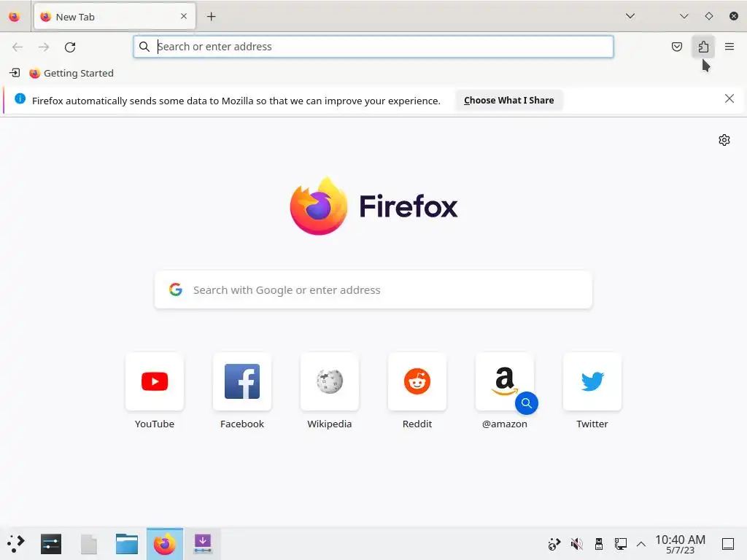Open the Save to Pocket icon
Image resolution: width=747 pixels, height=560 pixels.
676,47
